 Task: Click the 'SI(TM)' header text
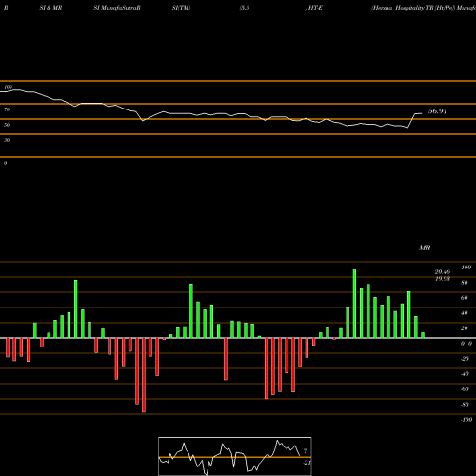coord(181,8)
